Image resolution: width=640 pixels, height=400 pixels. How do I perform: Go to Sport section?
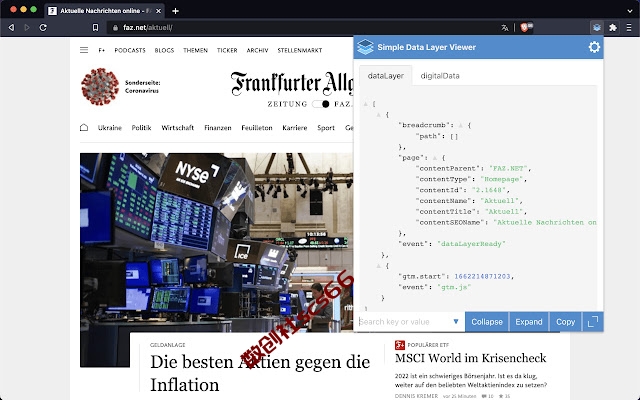pos(326,128)
